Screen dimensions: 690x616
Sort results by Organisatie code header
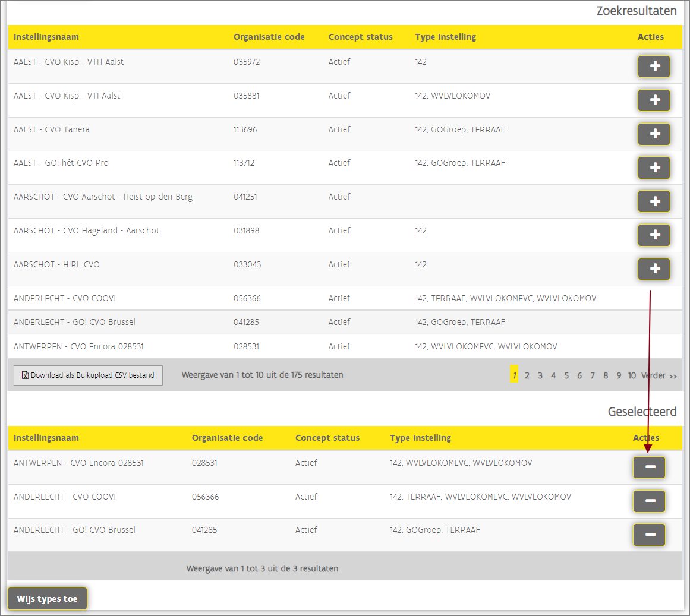269,37
